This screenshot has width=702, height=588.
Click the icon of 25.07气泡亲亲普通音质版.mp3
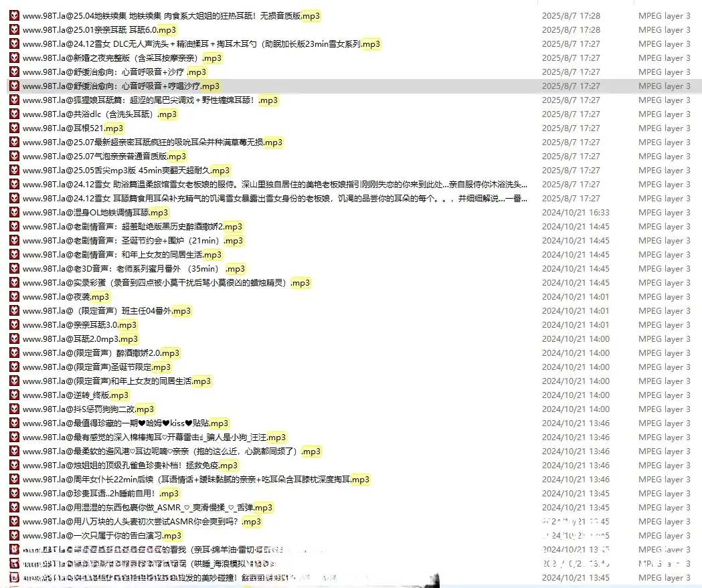click(x=13, y=157)
